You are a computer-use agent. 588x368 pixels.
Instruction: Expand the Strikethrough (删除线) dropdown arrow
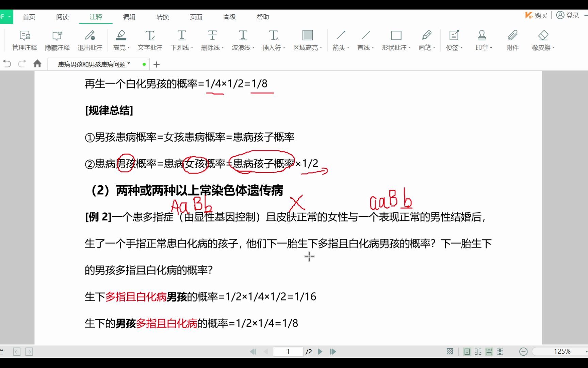pos(223,48)
